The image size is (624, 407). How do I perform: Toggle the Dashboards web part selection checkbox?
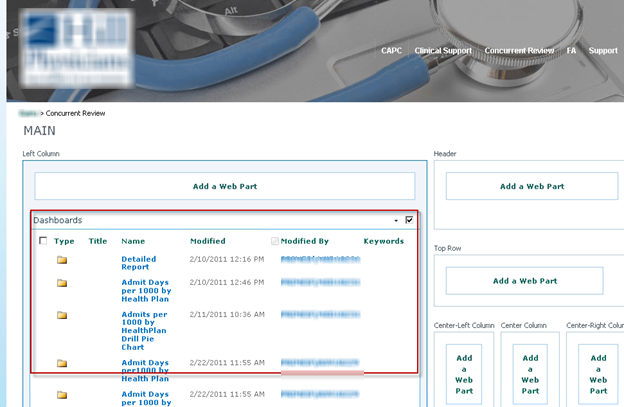[x=409, y=220]
